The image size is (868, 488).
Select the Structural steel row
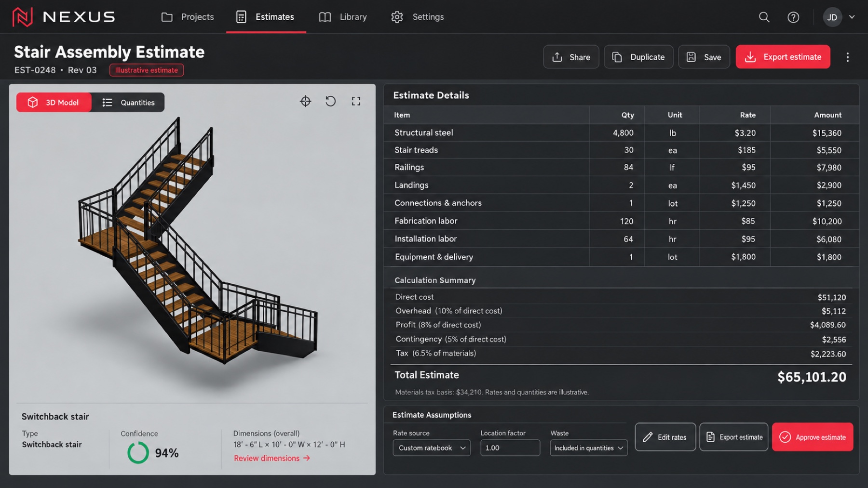[x=621, y=132]
